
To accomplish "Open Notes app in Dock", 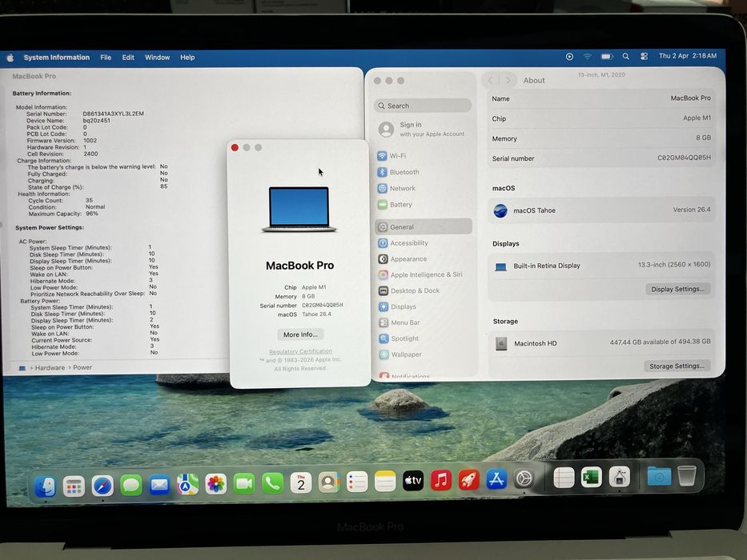I will [x=385, y=482].
